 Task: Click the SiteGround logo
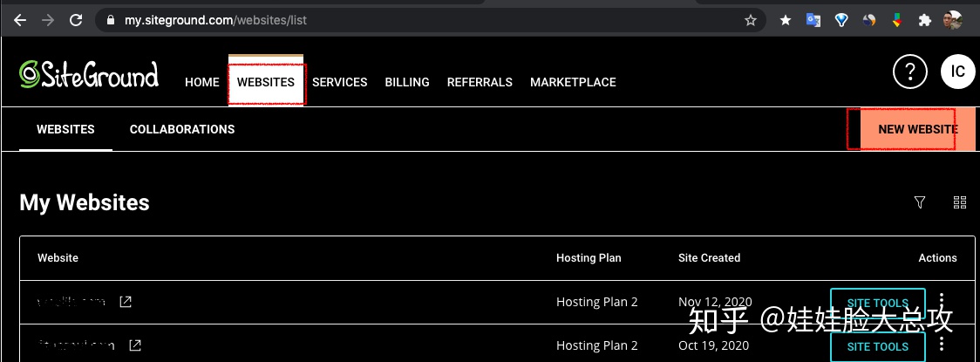click(89, 74)
